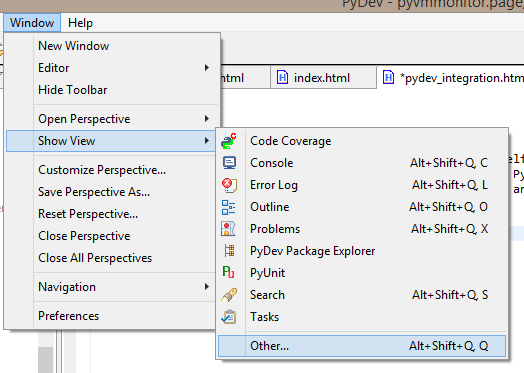This screenshot has width=524, height=373.
Task: Click the Tasks clipboard icon
Action: click(x=229, y=317)
